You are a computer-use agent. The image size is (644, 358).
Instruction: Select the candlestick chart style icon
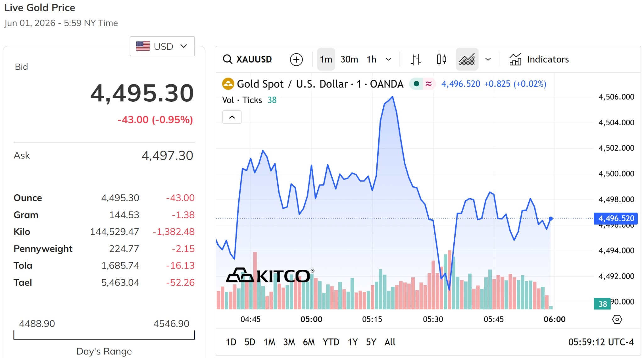tap(441, 59)
